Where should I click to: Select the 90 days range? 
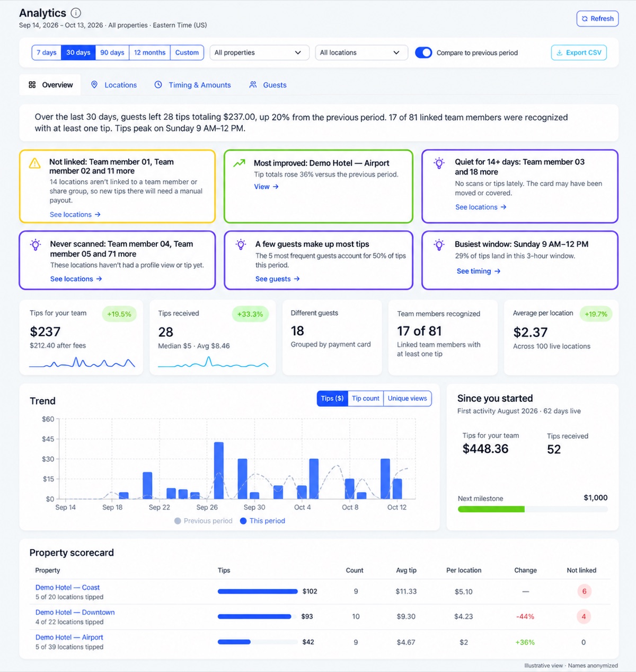point(112,53)
